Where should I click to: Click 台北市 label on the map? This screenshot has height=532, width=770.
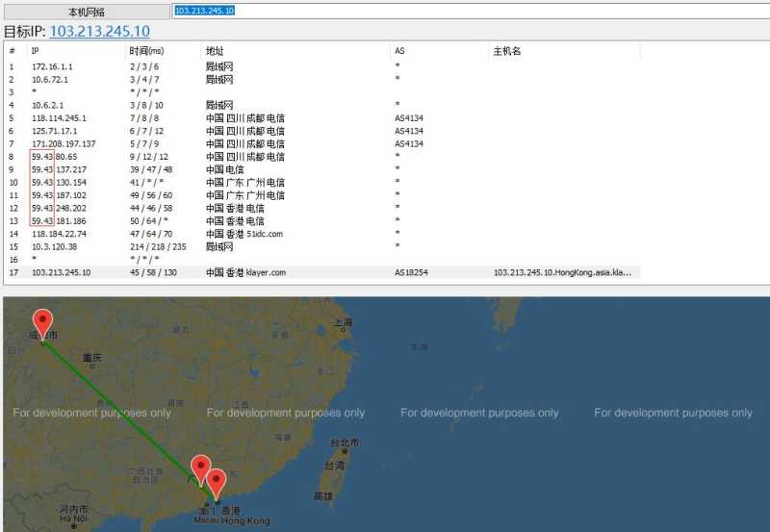(x=345, y=443)
